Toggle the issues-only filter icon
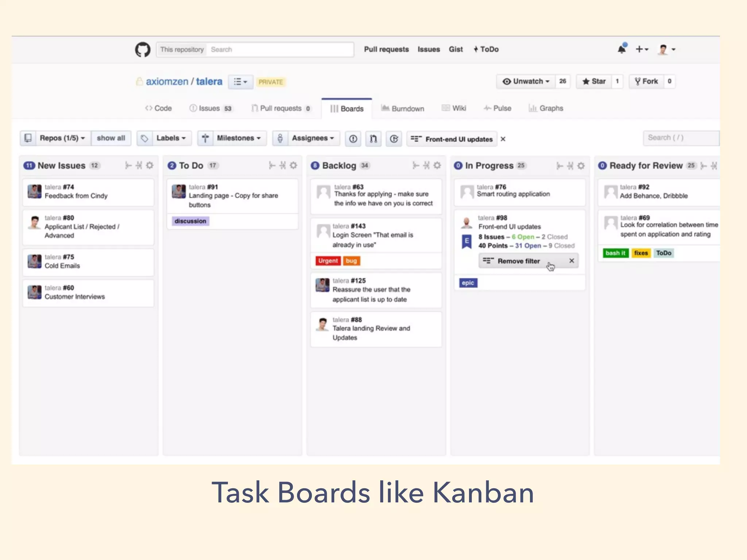The image size is (747, 560). 353,139
